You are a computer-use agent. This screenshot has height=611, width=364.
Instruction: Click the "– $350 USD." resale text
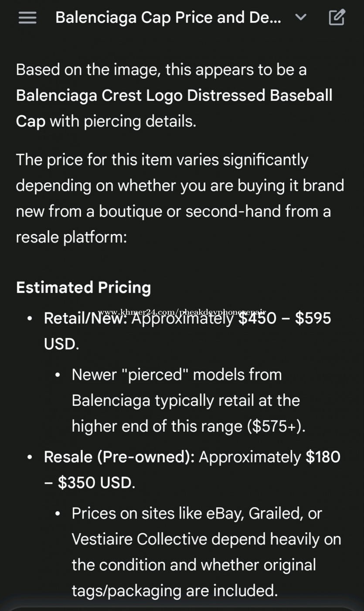point(89,483)
